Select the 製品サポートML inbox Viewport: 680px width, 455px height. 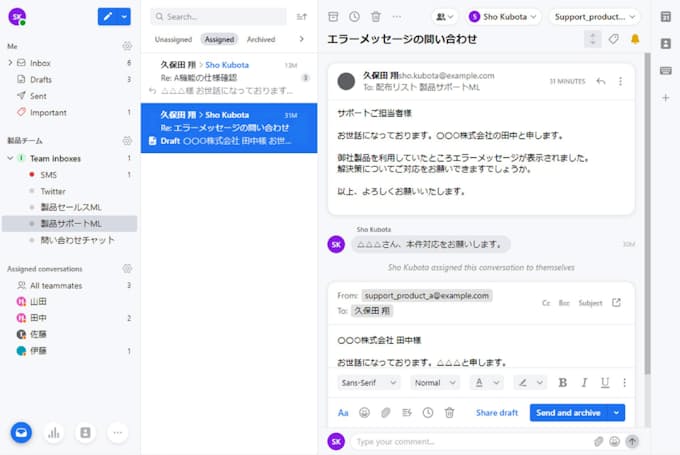coord(69,224)
